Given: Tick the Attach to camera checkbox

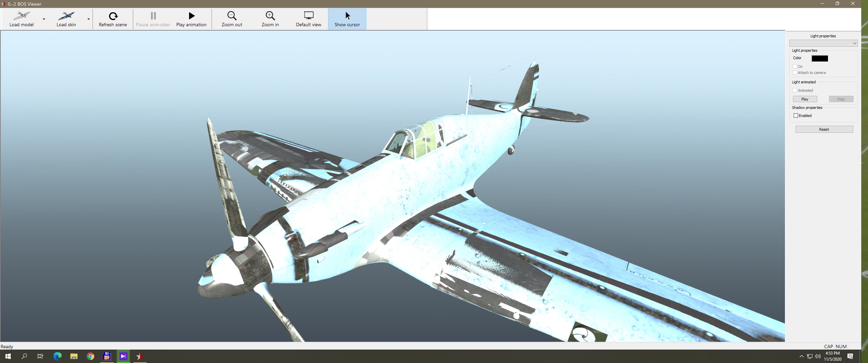Looking at the screenshot, I should click(795, 72).
